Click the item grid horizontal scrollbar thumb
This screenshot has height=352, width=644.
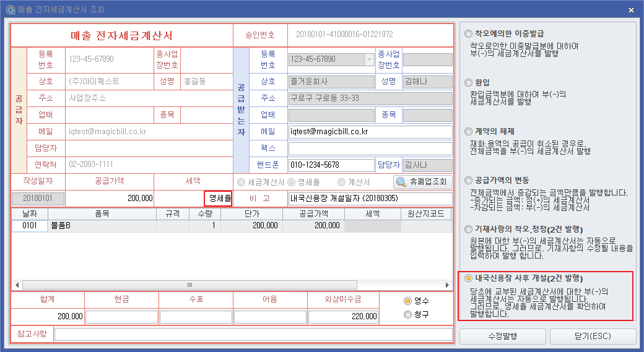pyautogui.click(x=189, y=285)
